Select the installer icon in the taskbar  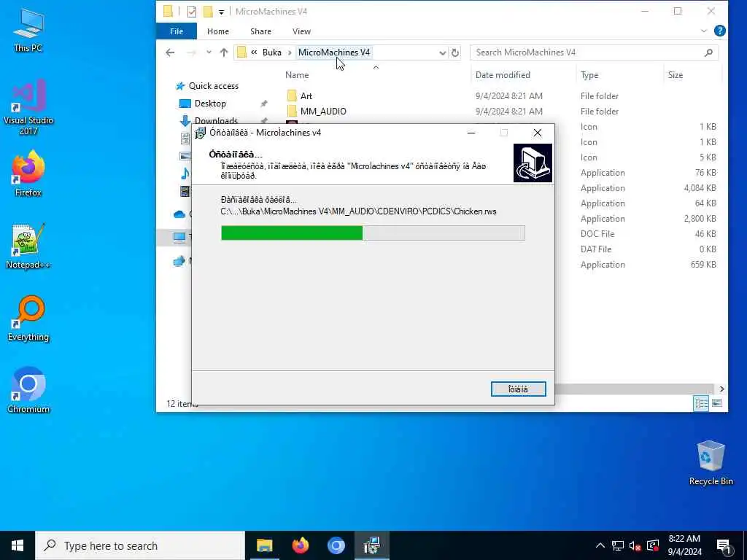[371, 545]
